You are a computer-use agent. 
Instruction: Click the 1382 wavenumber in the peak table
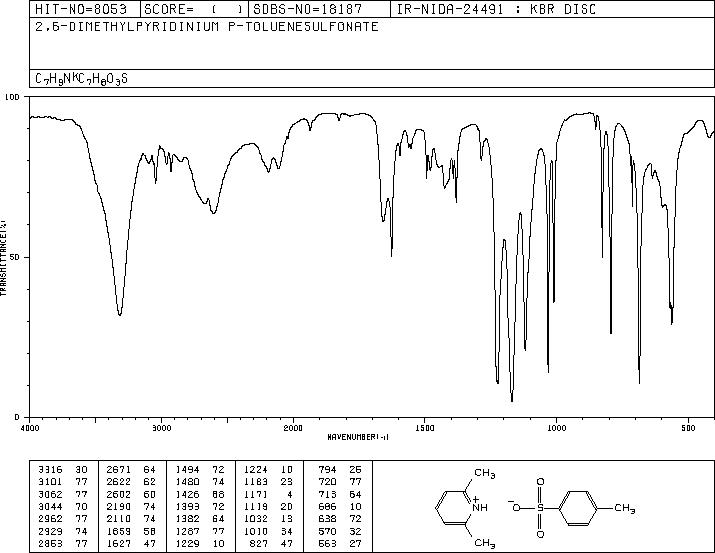187,519
